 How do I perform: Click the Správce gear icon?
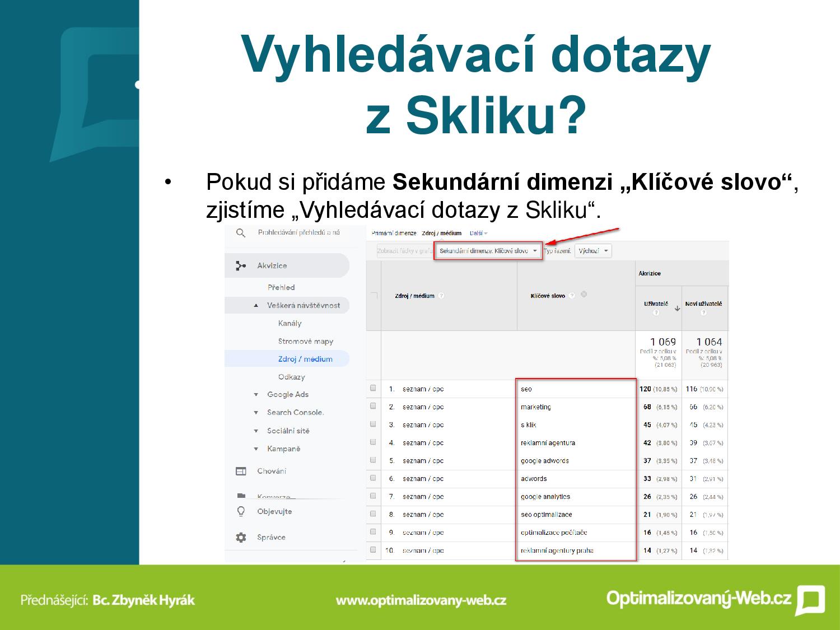(241, 537)
